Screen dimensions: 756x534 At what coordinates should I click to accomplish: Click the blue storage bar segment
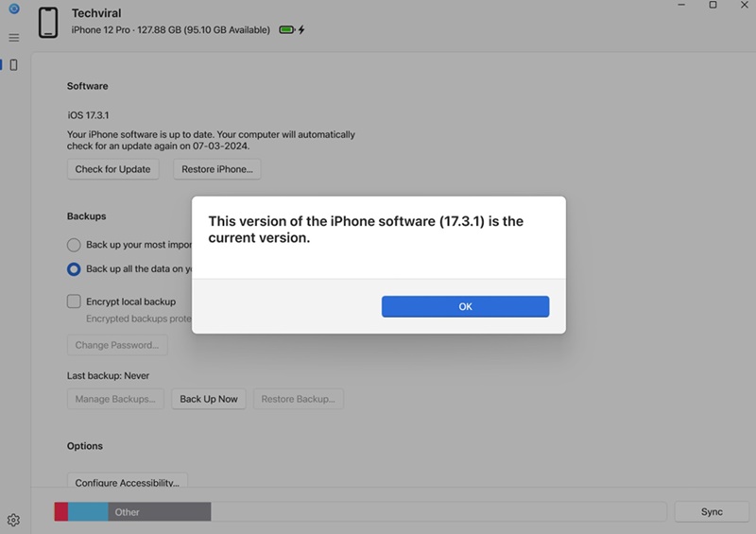88,512
